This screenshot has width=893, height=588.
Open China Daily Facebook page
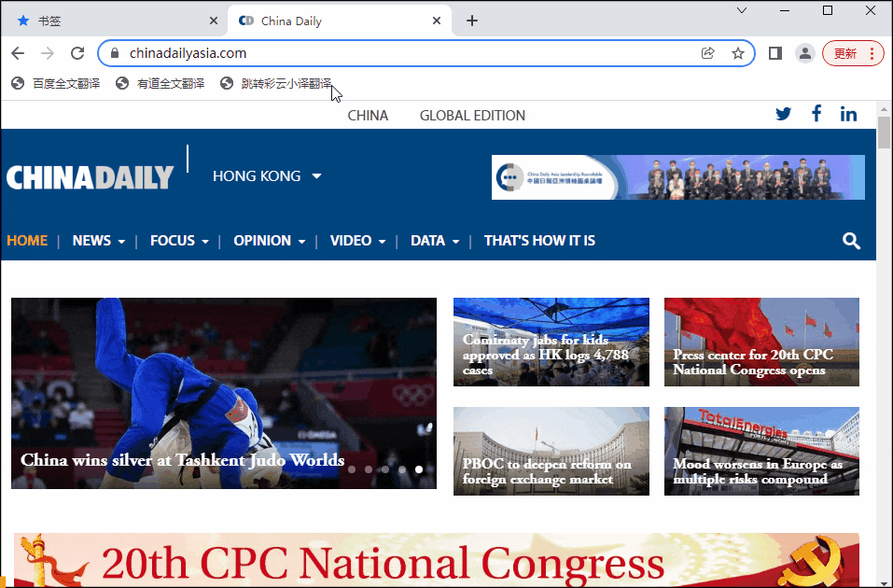pos(816,113)
